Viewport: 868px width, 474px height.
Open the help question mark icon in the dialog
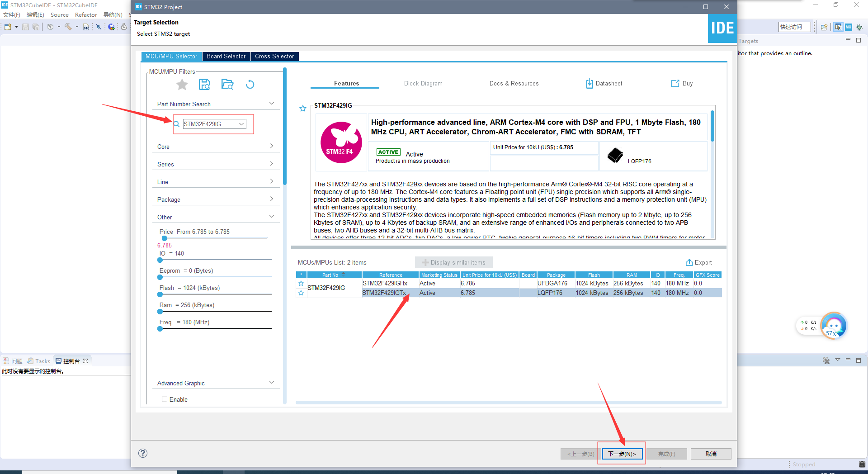pos(143,453)
